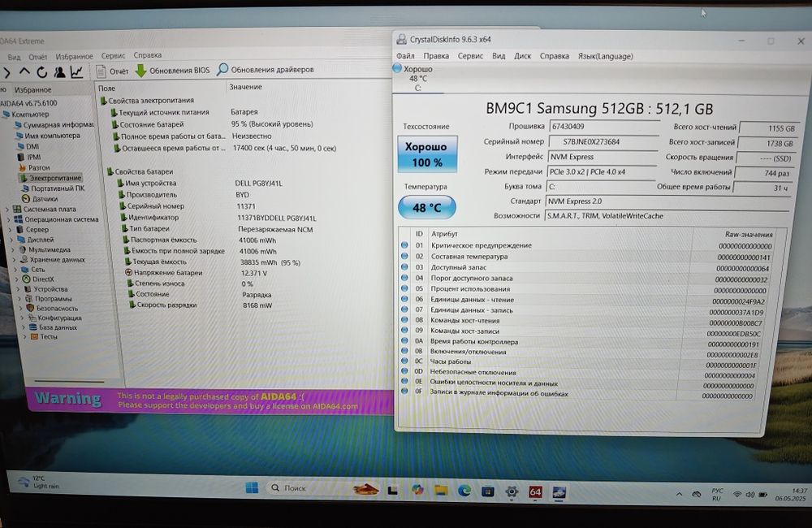Open the Справка menu in AIDA64
The image size is (812, 528).
coord(148,55)
